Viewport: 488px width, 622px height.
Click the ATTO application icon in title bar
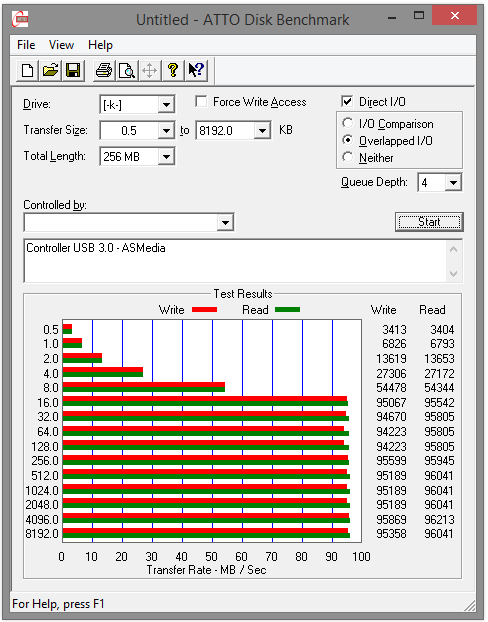[20, 19]
